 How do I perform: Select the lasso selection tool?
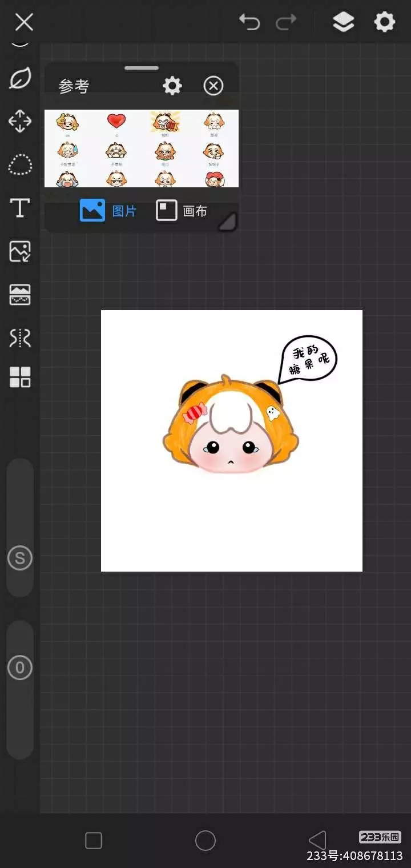[20, 165]
